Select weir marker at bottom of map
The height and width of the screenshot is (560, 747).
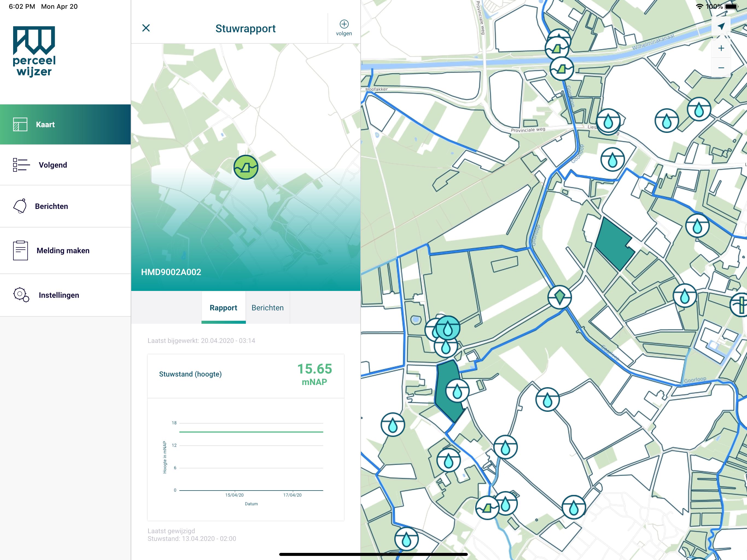(x=487, y=508)
